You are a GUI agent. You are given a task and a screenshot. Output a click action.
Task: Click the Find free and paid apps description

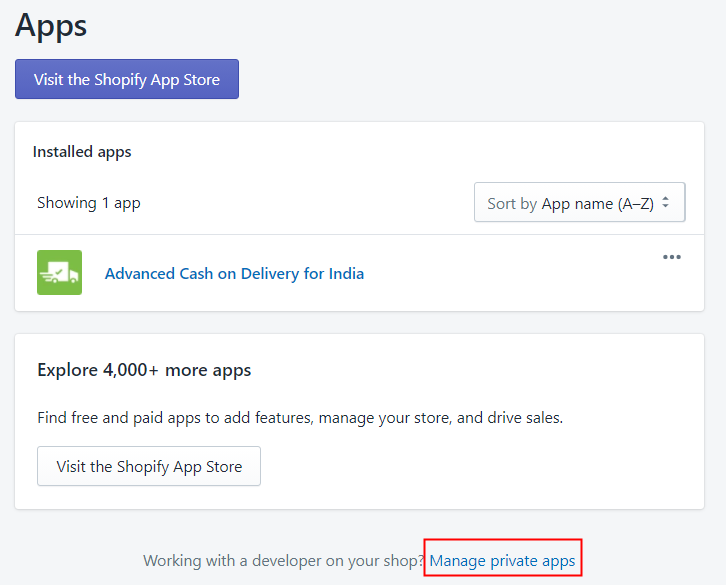(300, 418)
